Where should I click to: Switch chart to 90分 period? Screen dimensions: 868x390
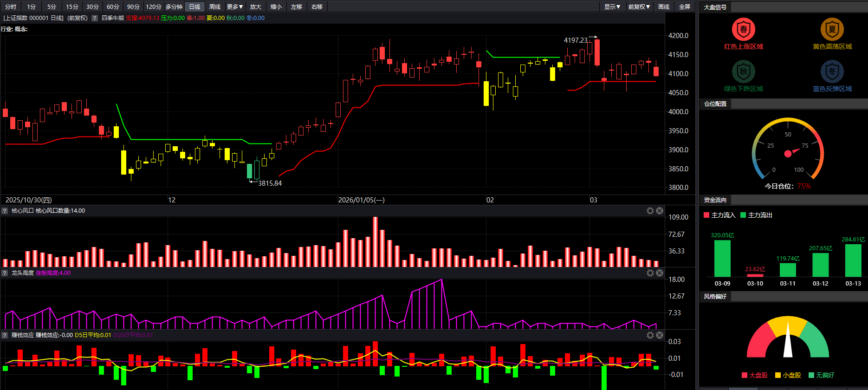(x=133, y=6)
